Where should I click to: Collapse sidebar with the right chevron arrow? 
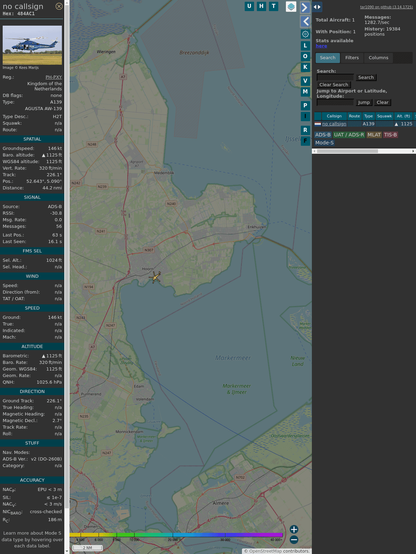305,7
